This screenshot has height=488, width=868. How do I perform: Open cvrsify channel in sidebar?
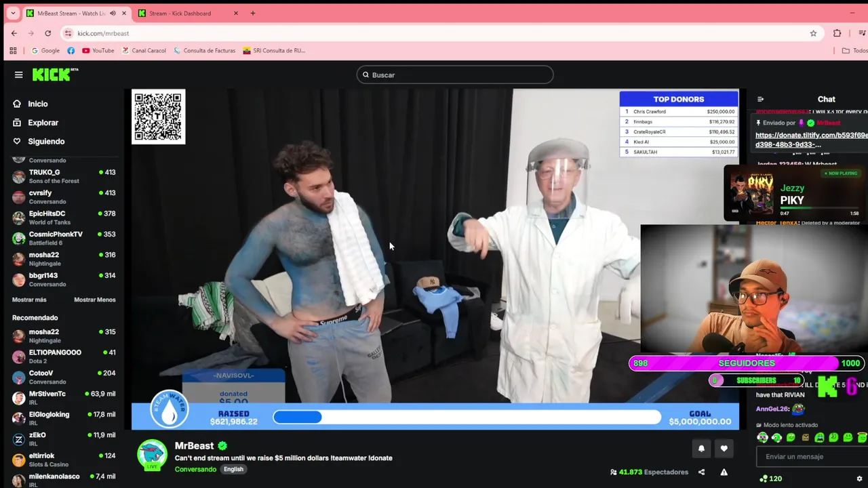tap(64, 197)
